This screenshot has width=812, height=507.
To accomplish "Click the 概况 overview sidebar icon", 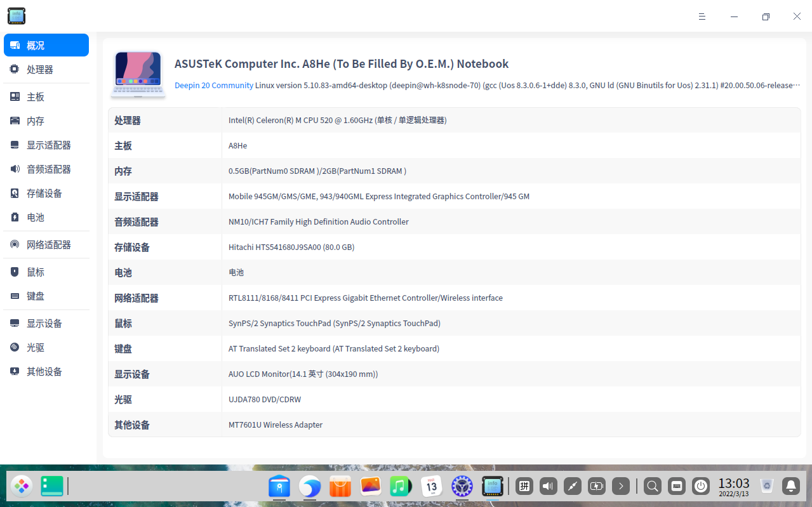I will coord(15,45).
